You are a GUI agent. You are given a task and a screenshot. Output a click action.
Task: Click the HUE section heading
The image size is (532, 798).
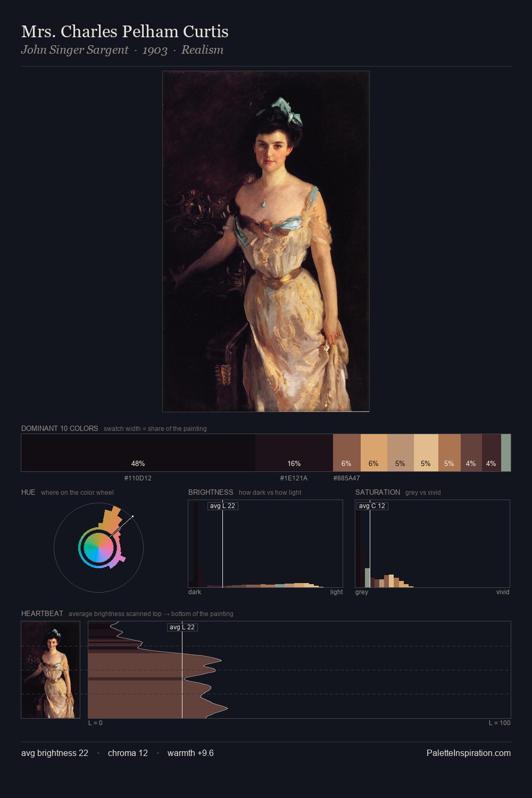(x=28, y=492)
